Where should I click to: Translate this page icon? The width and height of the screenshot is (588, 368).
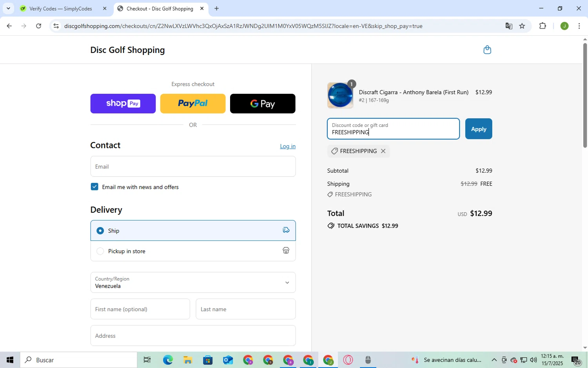509,26
